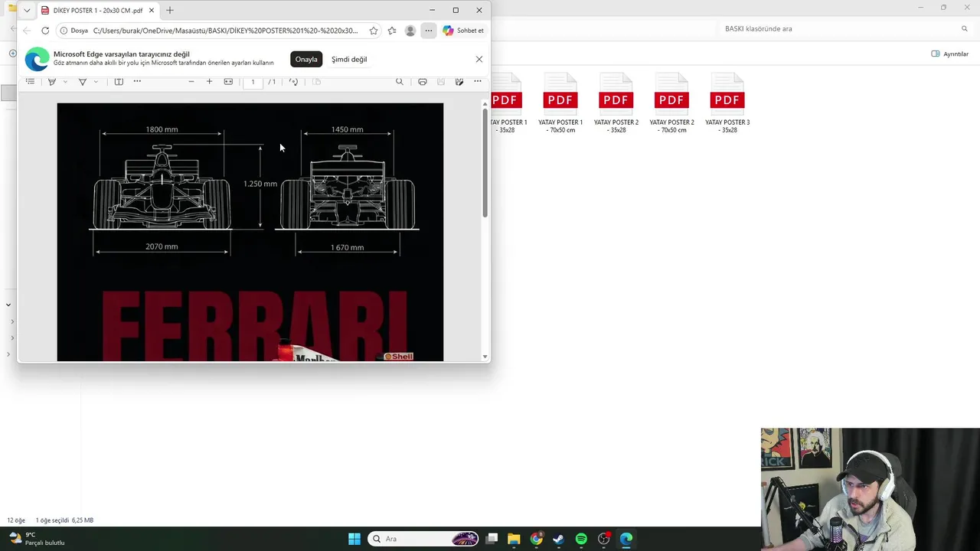Close the default browser notification banner
Viewport: 980px width, 551px height.
479,59
